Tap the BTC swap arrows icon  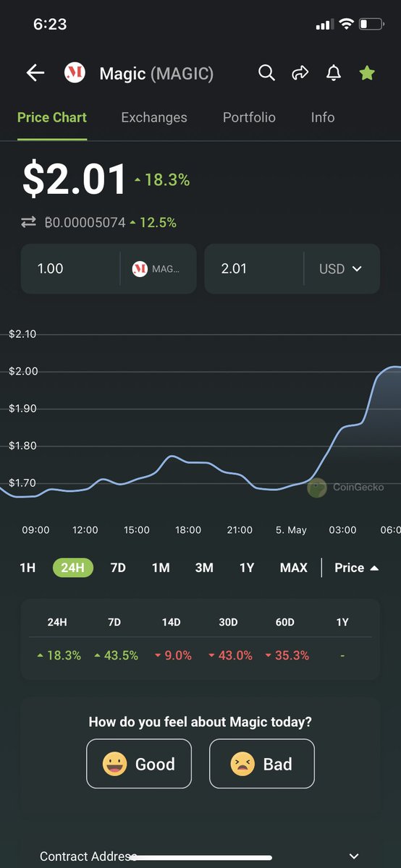(x=28, y=223)
